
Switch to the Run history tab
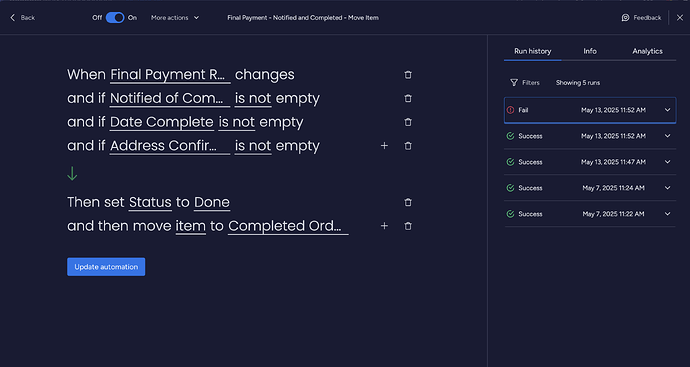click(x=532, y=51)
